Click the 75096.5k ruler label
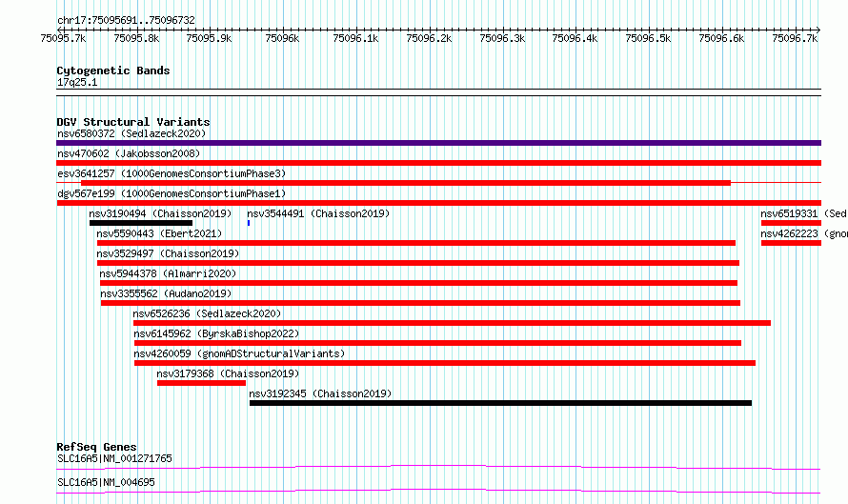This screenshot has width=848, height=504. tap(648, 38)
